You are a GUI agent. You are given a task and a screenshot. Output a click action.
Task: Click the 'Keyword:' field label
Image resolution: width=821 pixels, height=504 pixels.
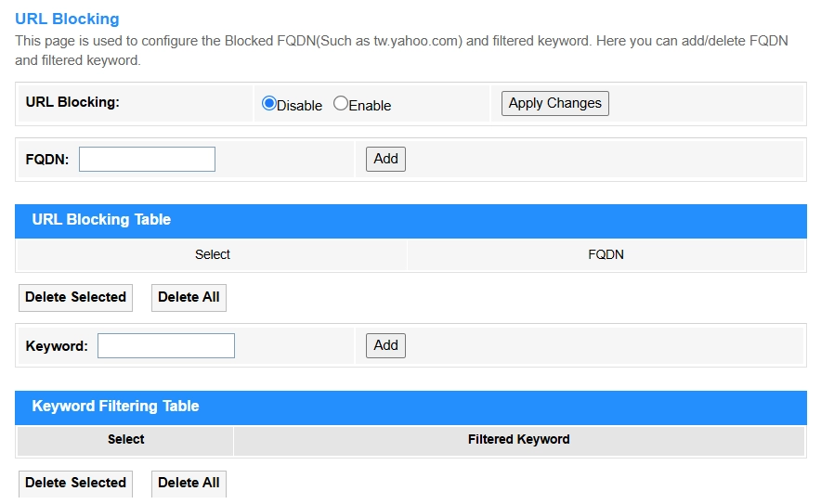pos(57,346)
